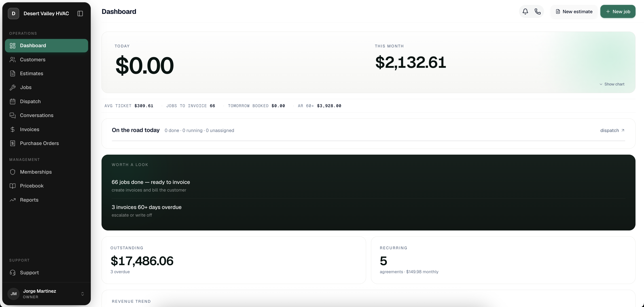View Reports section
Image resolution: width=644 pixels, height=307 pixels.
pos(47,200)
